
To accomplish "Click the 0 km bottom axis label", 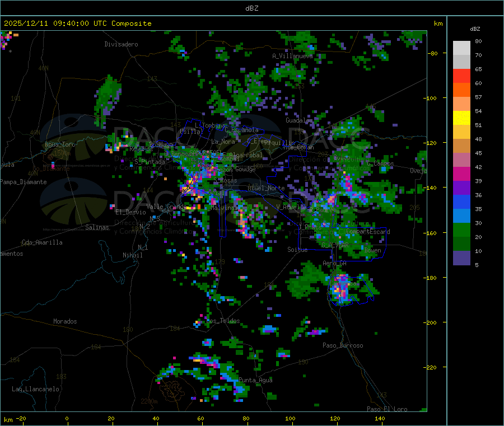I will coord(67,418).
